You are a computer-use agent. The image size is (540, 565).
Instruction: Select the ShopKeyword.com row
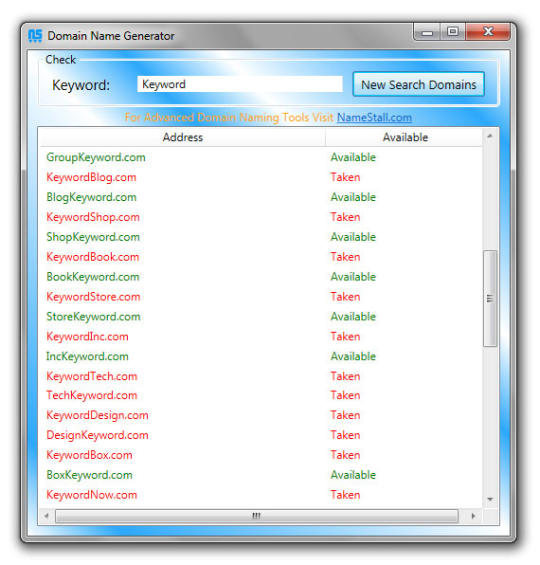tap(261, 237)
